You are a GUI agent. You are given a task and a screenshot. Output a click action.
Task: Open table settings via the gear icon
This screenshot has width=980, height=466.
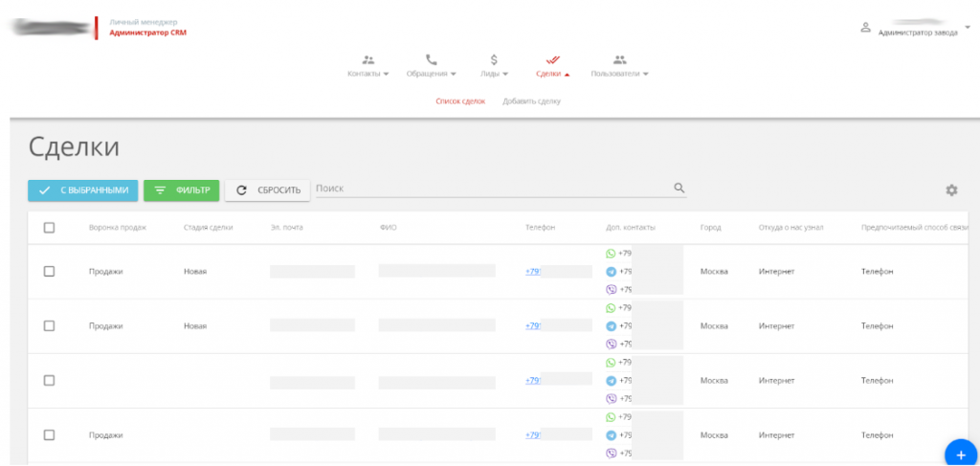tap(951, 190)
